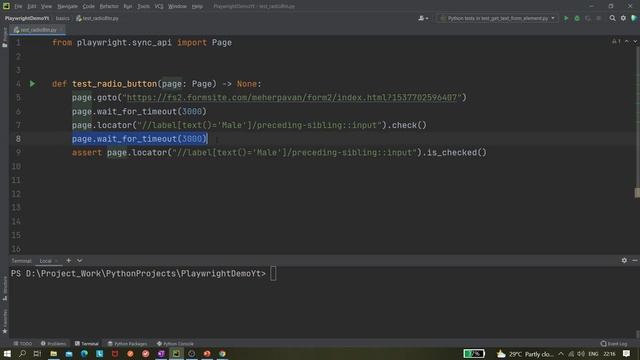This screenshot has width=640, height=360.
Task: Open the Code menu
Action: pos(89,6)
